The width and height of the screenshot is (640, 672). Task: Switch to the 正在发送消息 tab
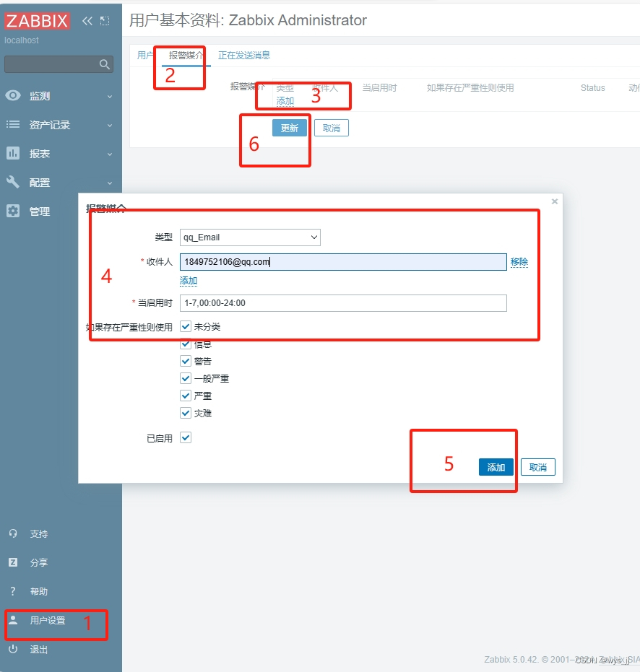click(x=244, y=56)
